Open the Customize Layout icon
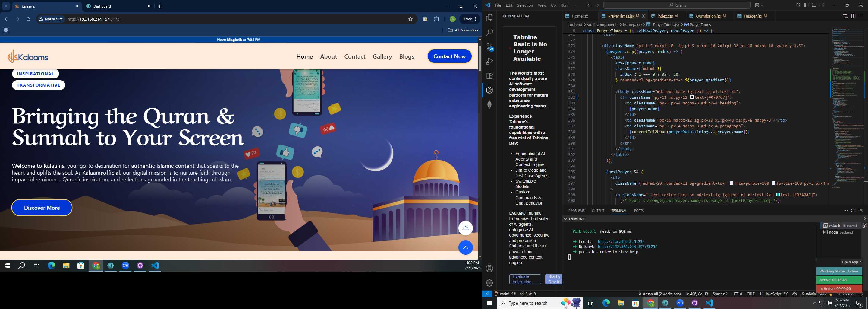The image size is (868, 309). pyautogui.click(x=798, y=5)
